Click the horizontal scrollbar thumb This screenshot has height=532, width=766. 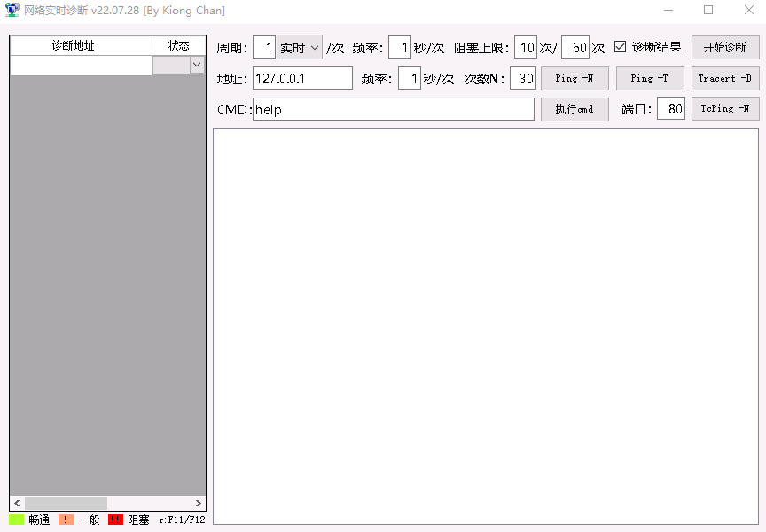pyautogui.click(x=66, y=503)
